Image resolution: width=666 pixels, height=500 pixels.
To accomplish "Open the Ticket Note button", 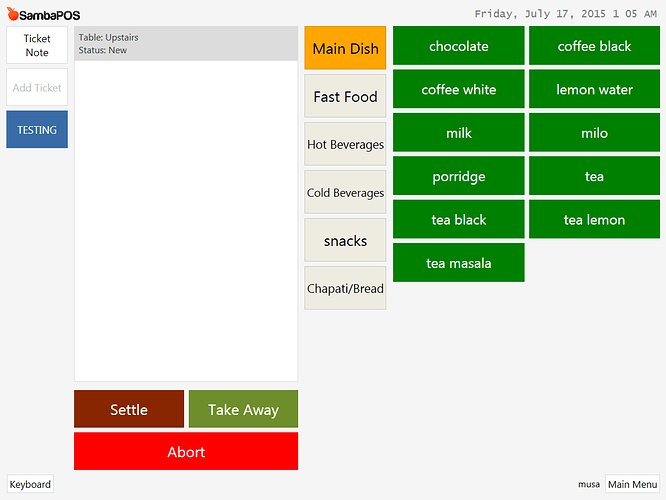I will [37, 46].
